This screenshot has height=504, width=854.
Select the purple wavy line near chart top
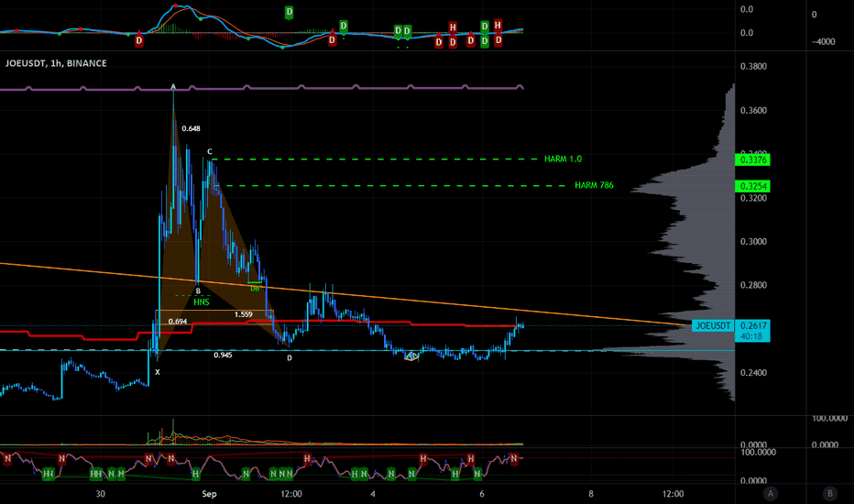(261, 88)
